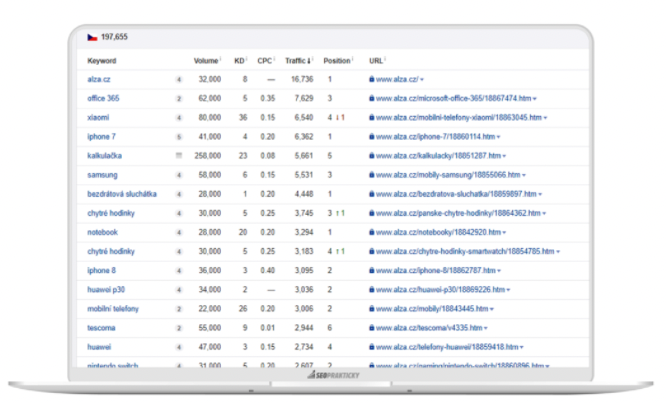Click the URL column header

[x=376, y=61]
